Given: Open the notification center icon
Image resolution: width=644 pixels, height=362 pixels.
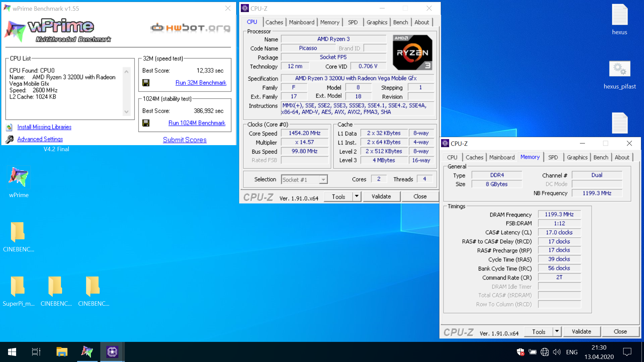Looking at the screenshot, I should pos(627,352).
